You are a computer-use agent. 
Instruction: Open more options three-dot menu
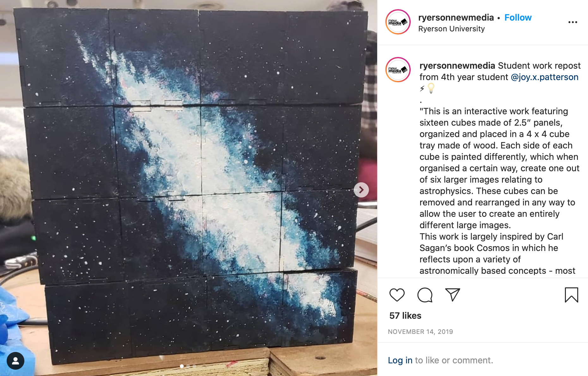coord(573,22)
